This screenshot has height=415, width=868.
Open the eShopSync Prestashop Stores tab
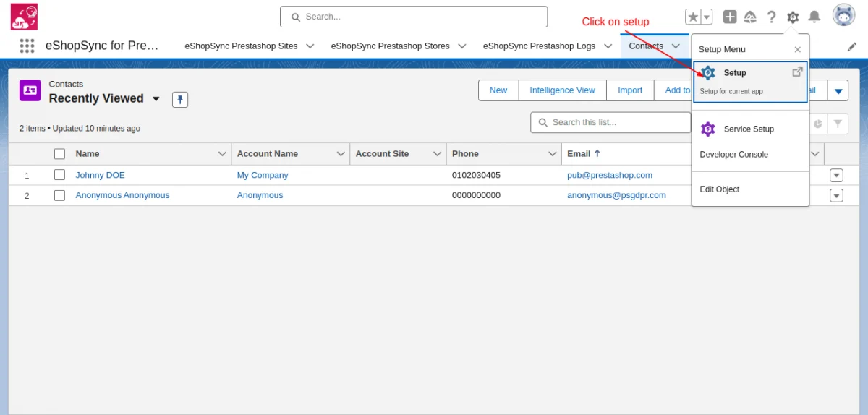(390, 46)
